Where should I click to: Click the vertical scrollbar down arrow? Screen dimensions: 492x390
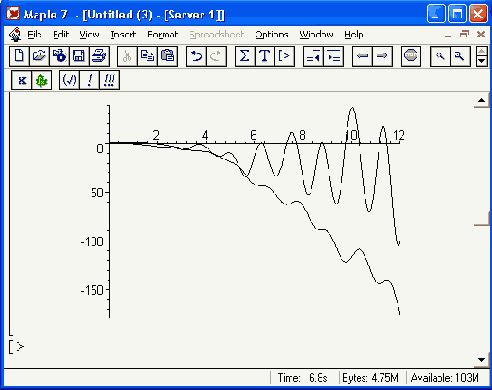click(x=481, y=360)
